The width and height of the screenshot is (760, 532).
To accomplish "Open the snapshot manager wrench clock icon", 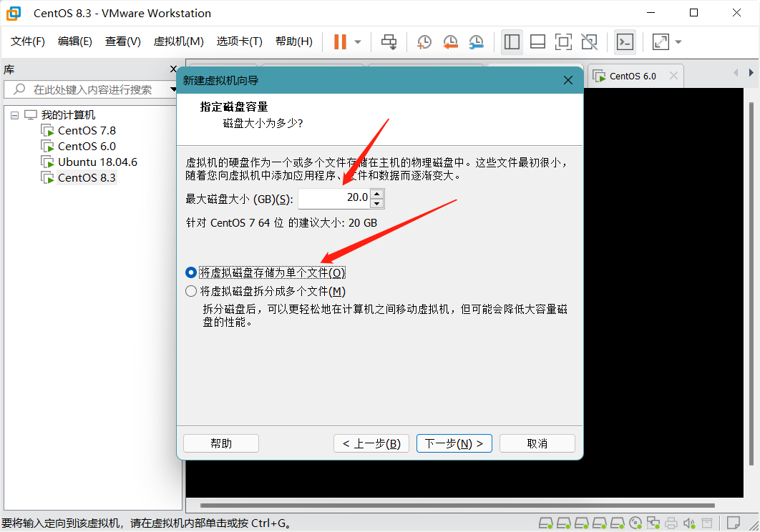I will (x=477, y=41).
